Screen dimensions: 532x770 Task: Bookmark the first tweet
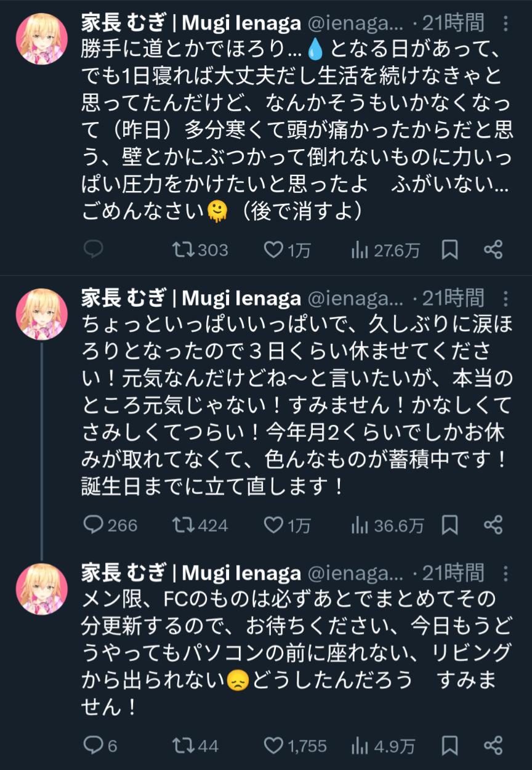450,249
